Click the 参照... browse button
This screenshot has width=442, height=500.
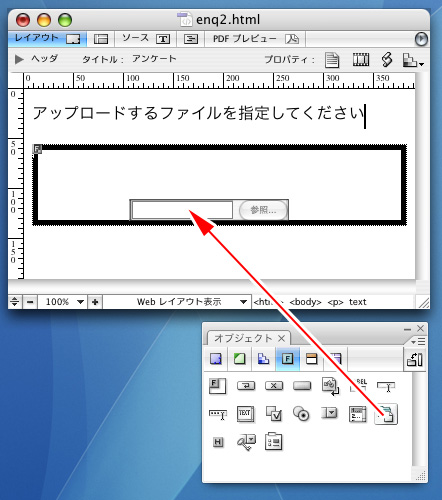263,210
